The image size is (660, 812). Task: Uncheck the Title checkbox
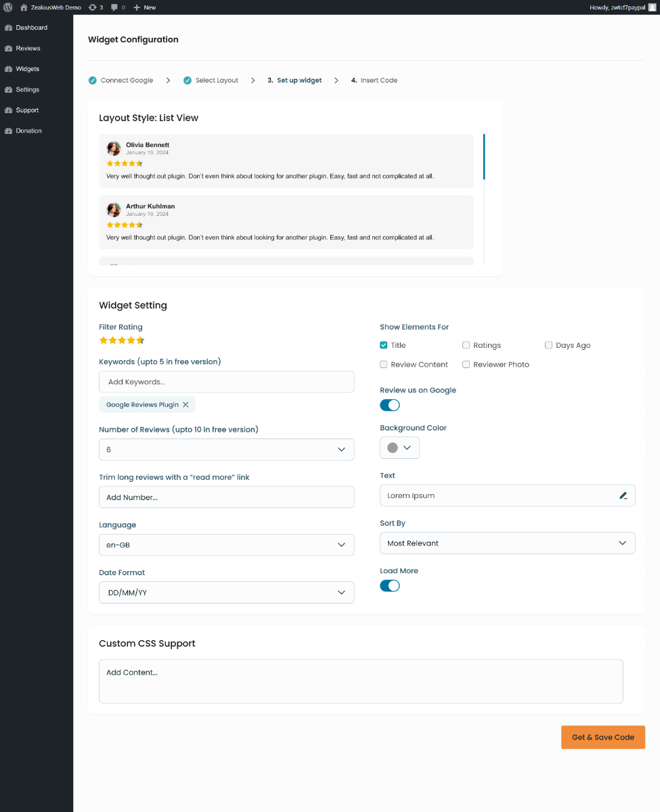[x=384, y=345]
